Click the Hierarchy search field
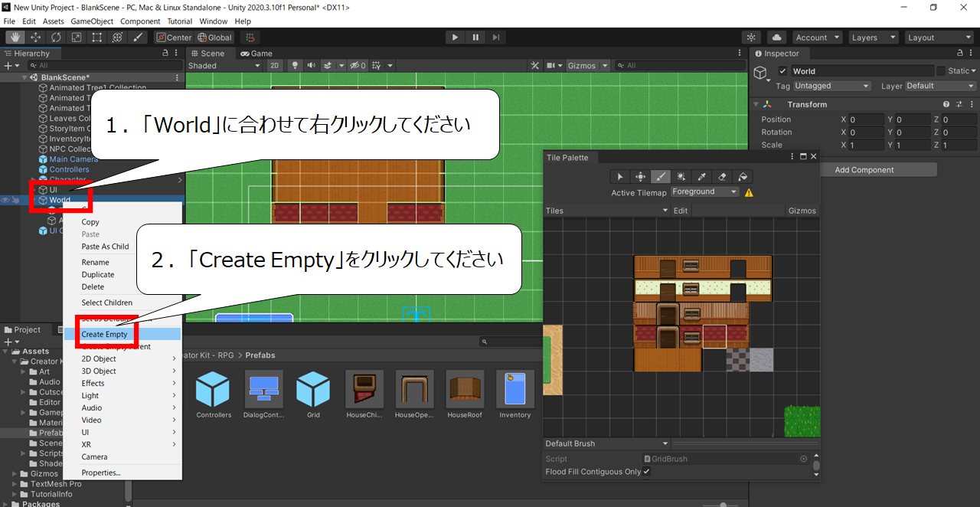This screenshot has height=507, width=980. click(x=105, y=66)
